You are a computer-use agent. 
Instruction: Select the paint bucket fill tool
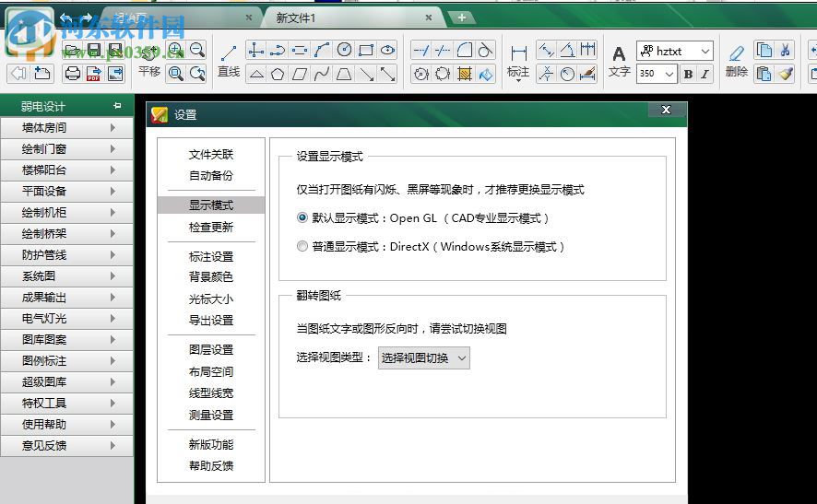(486, 74)
